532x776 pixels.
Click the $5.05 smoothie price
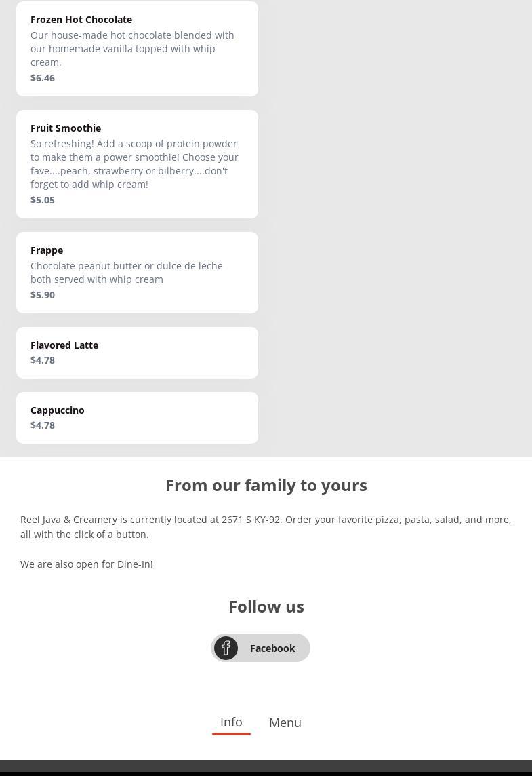coord(43,200)
